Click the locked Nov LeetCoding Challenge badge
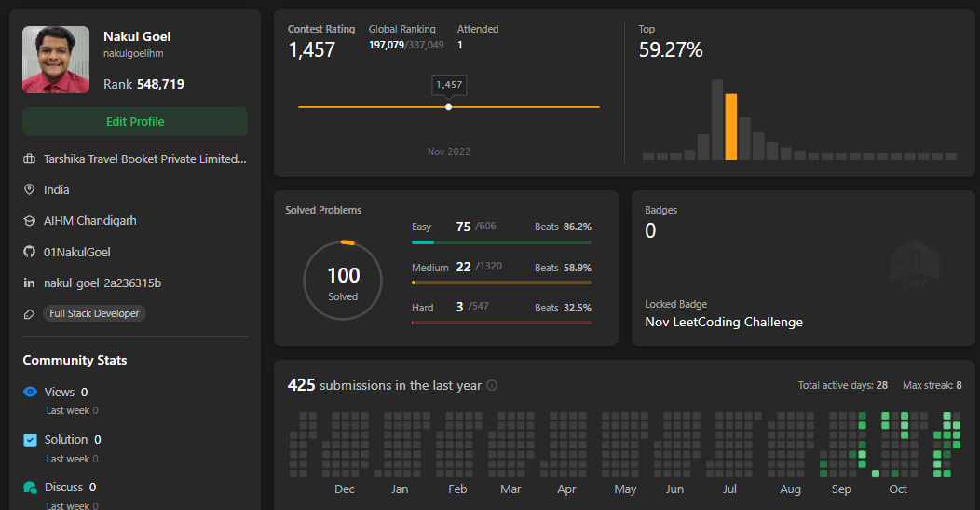 click(915, 265)
